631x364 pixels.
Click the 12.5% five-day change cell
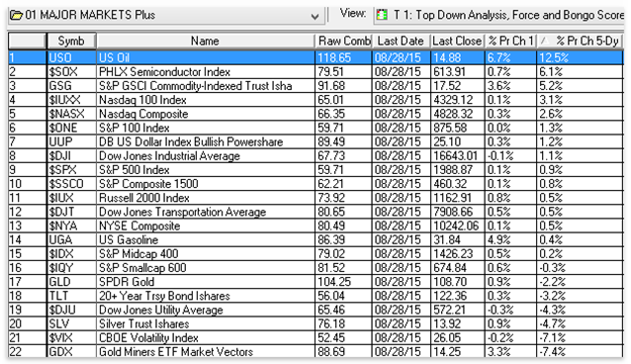click(x=580, y=57)
